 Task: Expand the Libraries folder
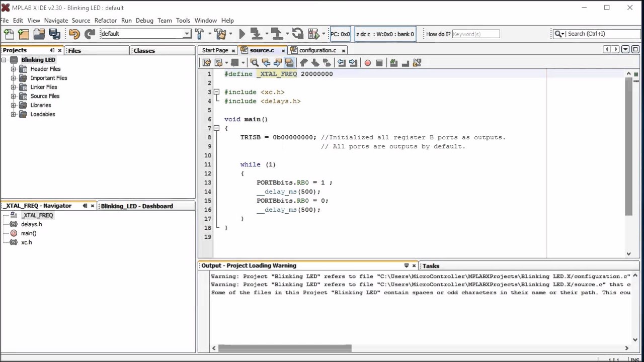(14, 105)
